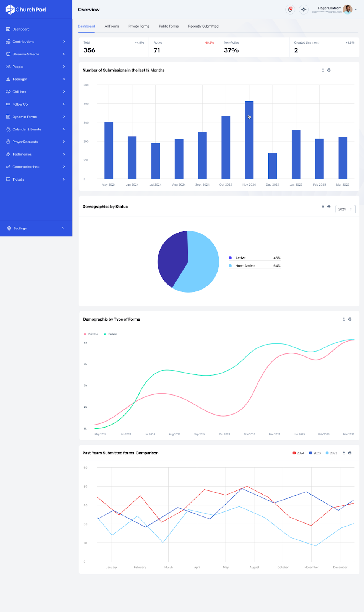Download the Demographics by Status chart
Viewport: 364px width, 612px height.
click(323, 207)
